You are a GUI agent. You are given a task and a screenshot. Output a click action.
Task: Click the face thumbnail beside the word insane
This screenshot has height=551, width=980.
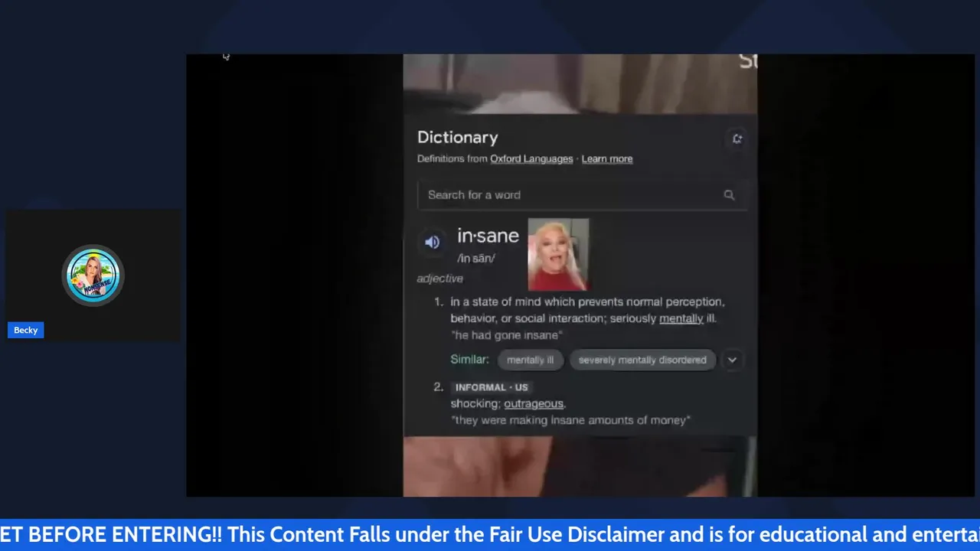(558, 255)
